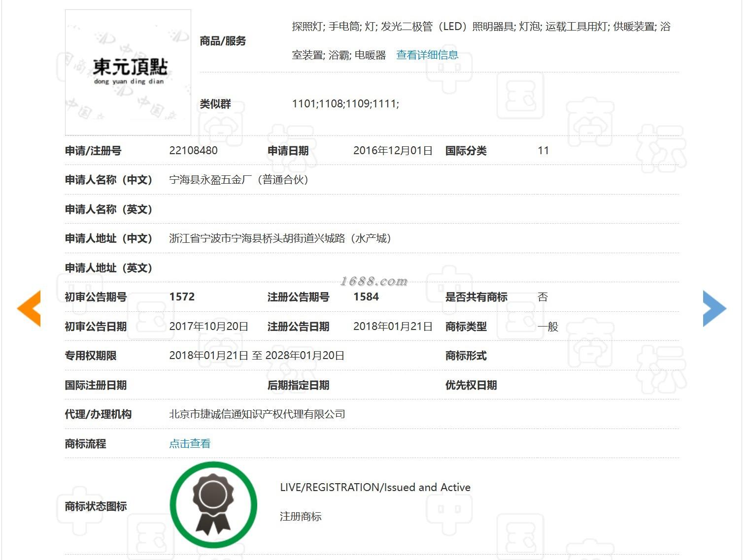Go to previous record with orange arrow
The image size is (747, 560).
29,308
